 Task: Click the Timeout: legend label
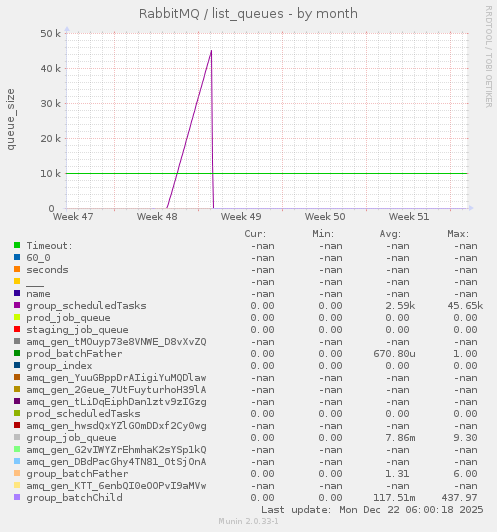[50, 246]
